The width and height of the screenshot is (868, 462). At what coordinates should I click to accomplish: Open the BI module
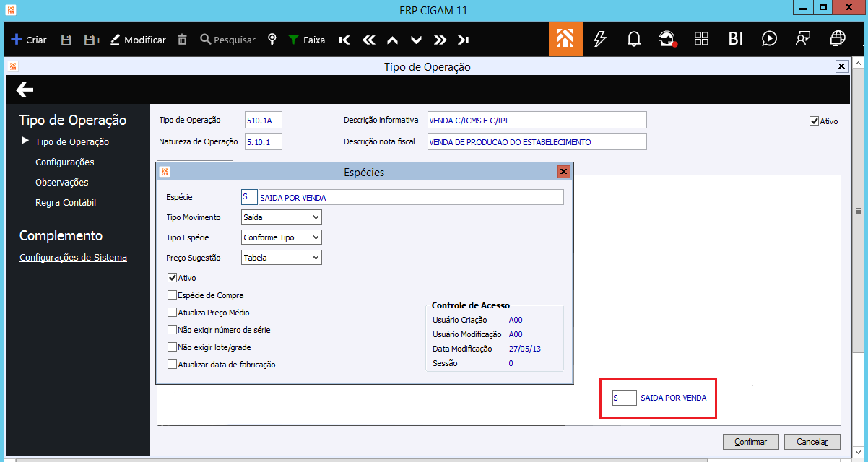(735, 39)
